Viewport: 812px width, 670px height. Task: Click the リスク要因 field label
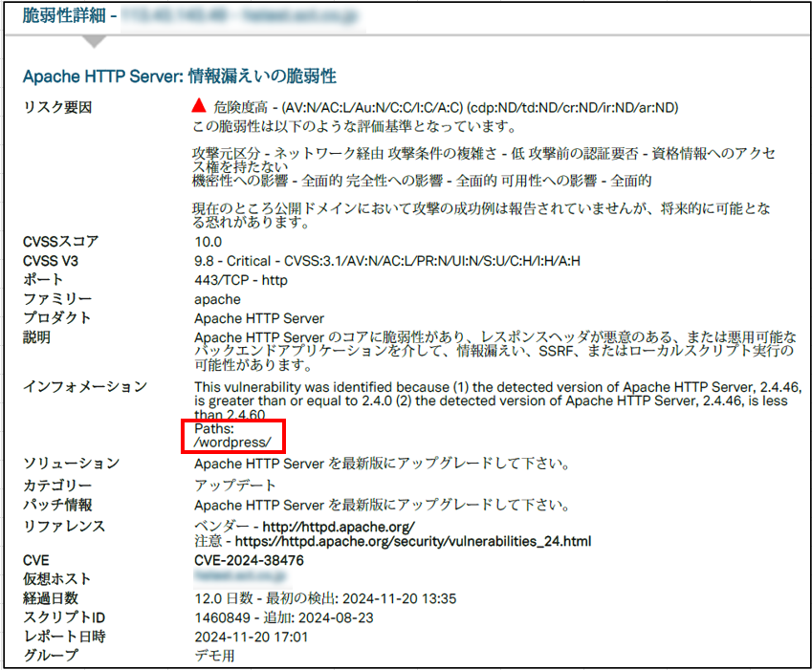57,108
